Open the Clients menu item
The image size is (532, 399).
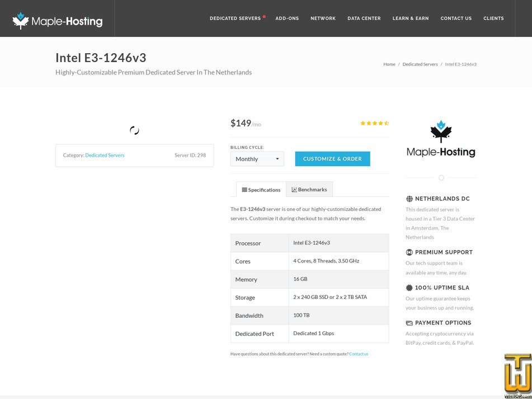click(493, 18)
